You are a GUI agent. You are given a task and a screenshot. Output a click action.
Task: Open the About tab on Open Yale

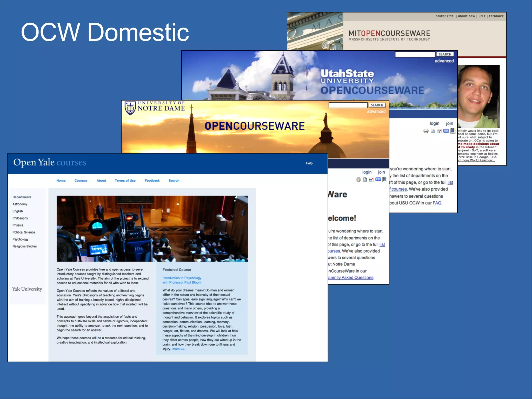(x=101, y=181)
